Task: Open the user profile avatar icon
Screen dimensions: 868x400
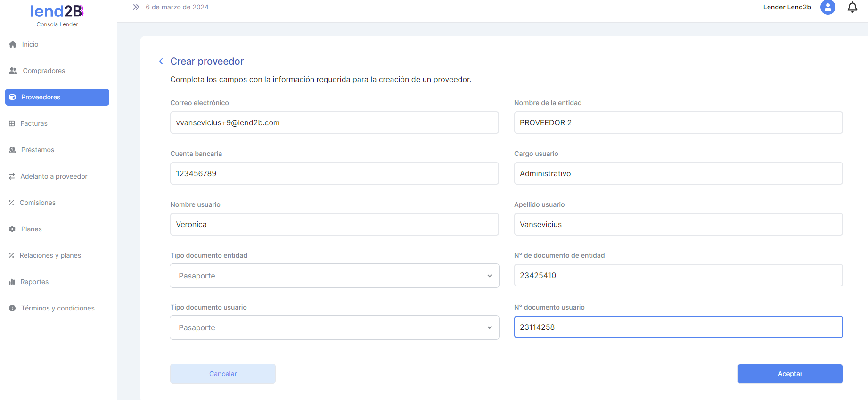Action: 827,8
